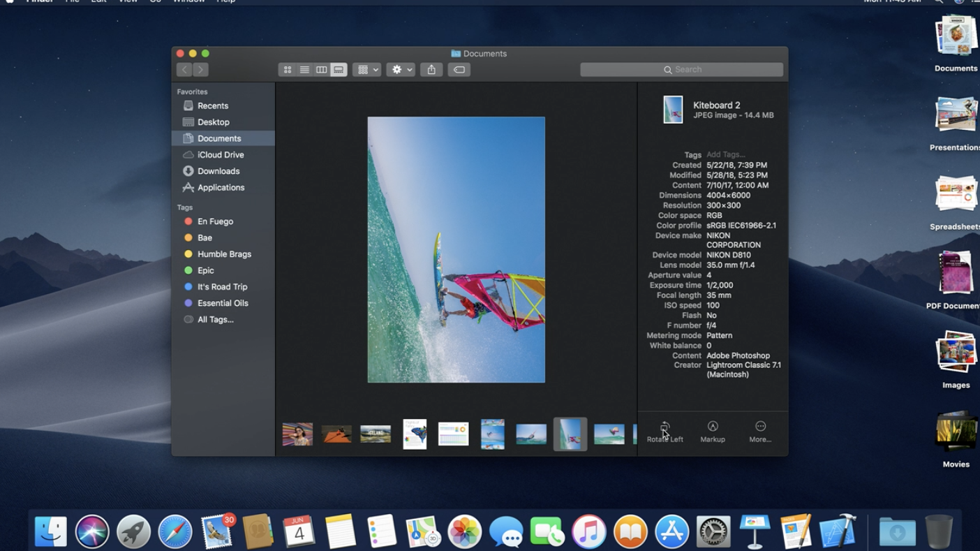Click the large windsurfer preview image

click(x=456, y=250)
